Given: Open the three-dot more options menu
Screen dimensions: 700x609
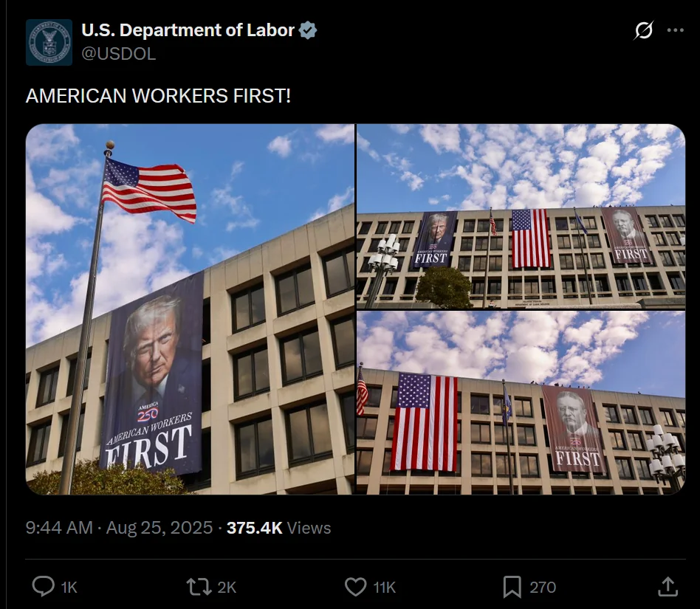Looking at the screenshot, I should pos(676,30).
